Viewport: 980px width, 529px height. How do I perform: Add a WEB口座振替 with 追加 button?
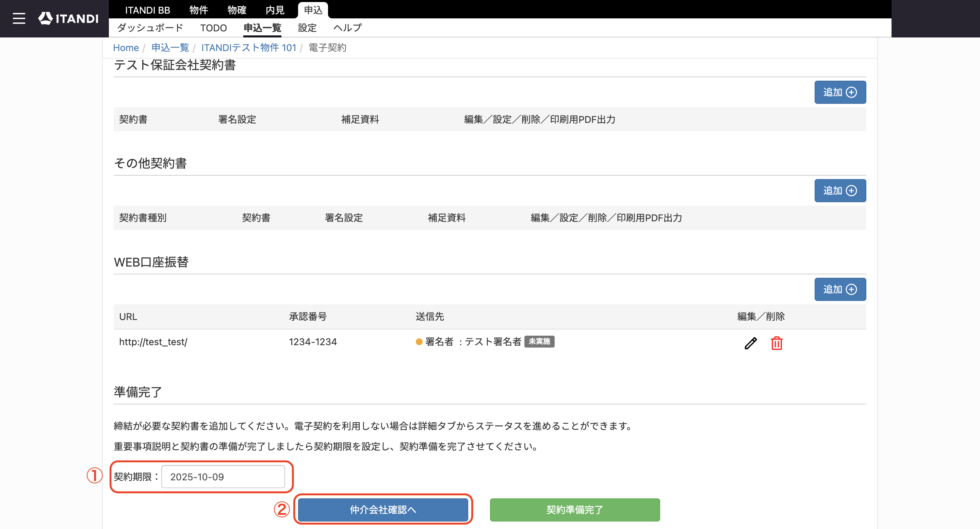tap(840, 289)
